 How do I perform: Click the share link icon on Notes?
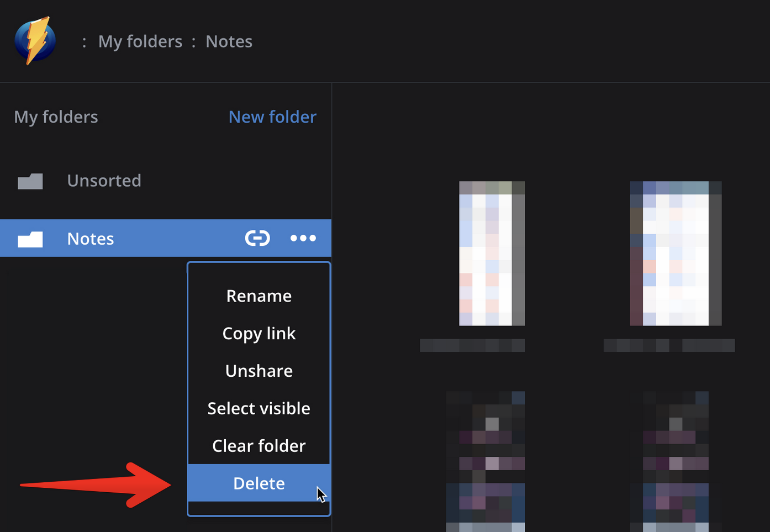[x=257, y=238]
